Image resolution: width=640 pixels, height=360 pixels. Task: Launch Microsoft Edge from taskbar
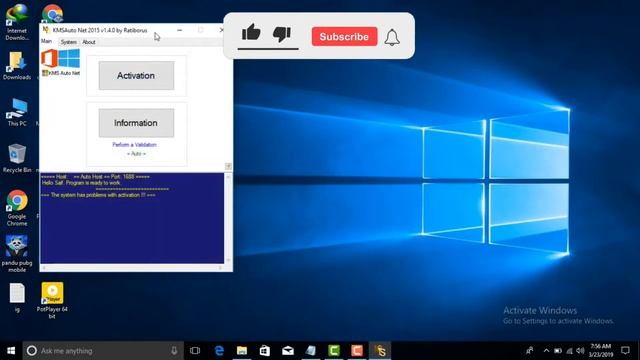[x=219, y=351]
